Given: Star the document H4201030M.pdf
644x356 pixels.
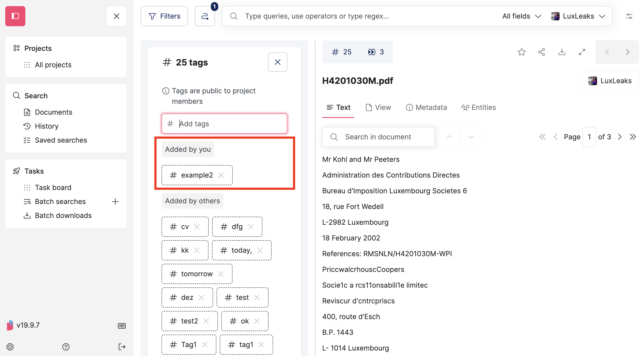Looking at the screenshot, I should click(x=522, y=52).
